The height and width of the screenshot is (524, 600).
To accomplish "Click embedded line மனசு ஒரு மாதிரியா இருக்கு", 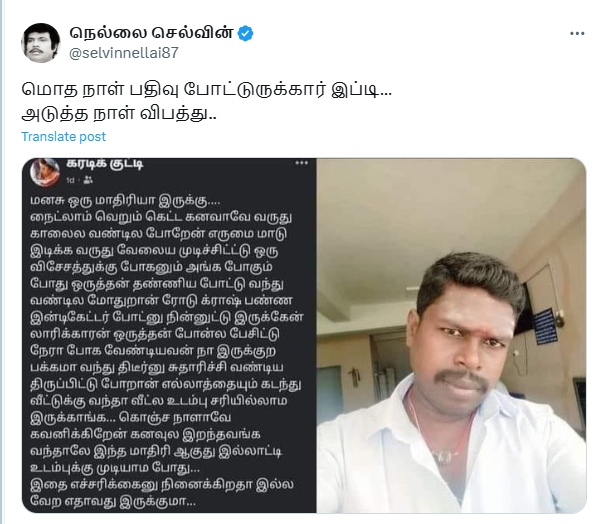I will click(x=126, y=200).
